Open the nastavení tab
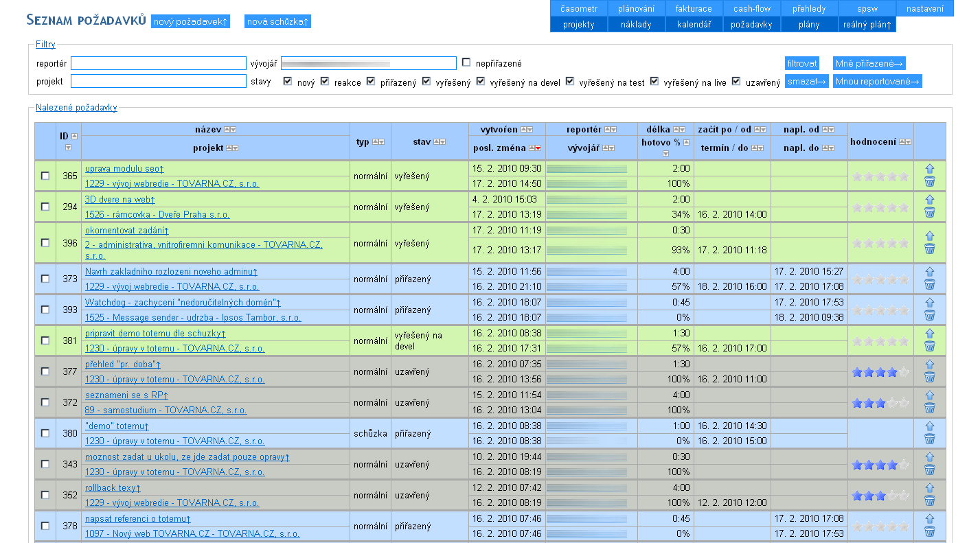Screen dimensions: 980x543 [925, 8]
